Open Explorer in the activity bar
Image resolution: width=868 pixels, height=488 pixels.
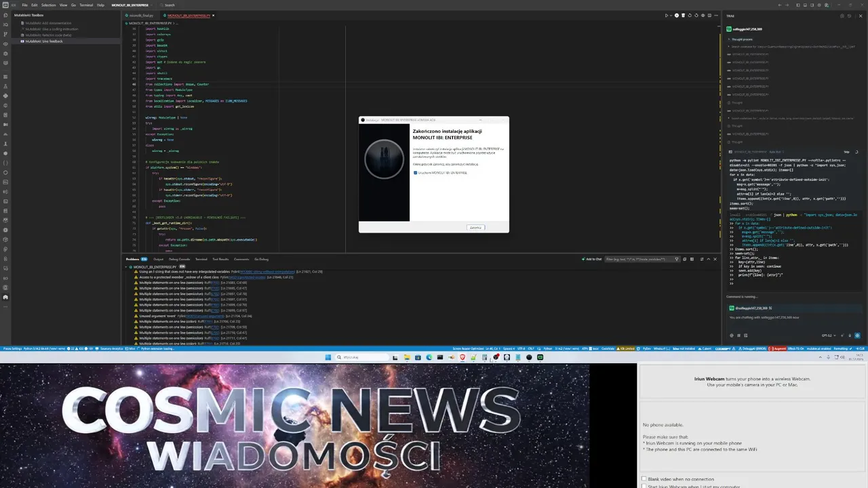point(6,15)
